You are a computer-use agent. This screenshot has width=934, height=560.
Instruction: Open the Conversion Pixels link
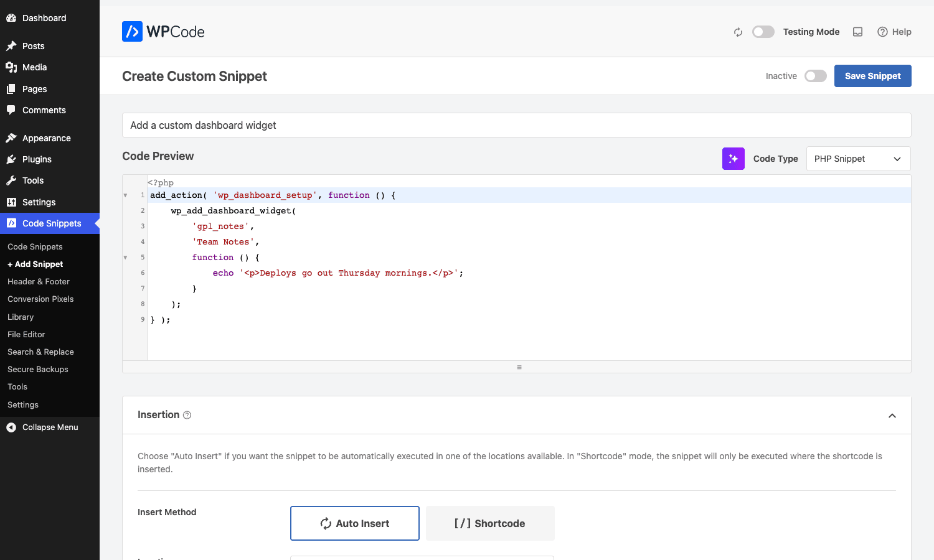click(x=40, y=299)
